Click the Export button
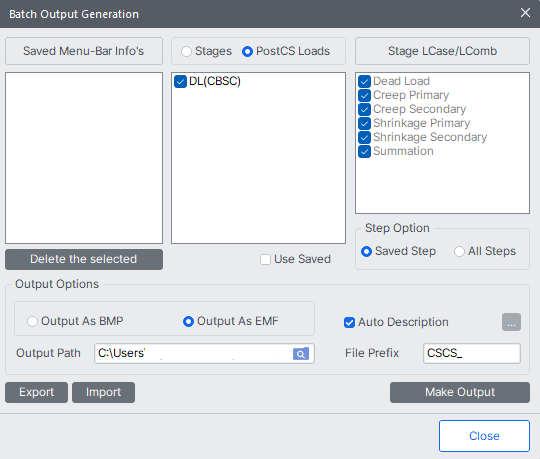 click(x=37, y=392)
